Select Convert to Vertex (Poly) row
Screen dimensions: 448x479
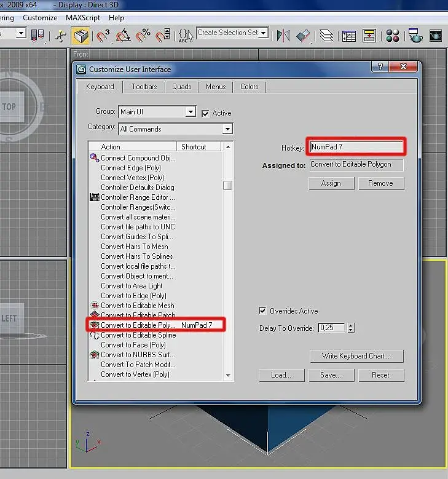pos(135,374)
